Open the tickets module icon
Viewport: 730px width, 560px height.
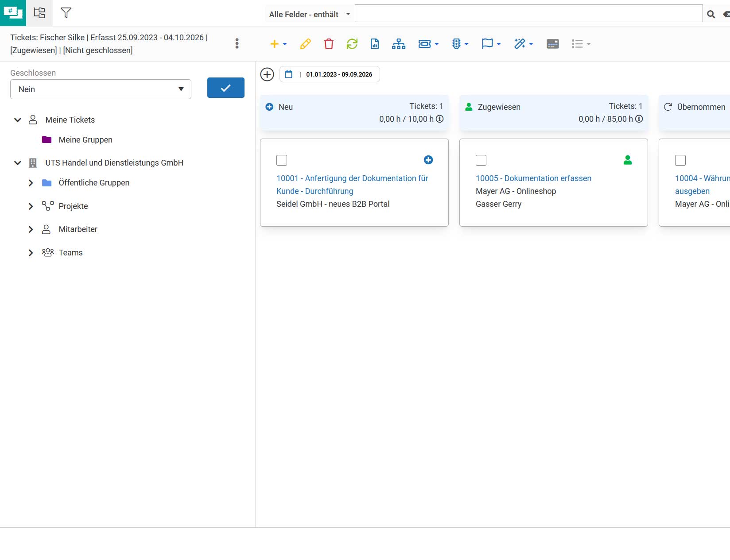click(13, 13)
